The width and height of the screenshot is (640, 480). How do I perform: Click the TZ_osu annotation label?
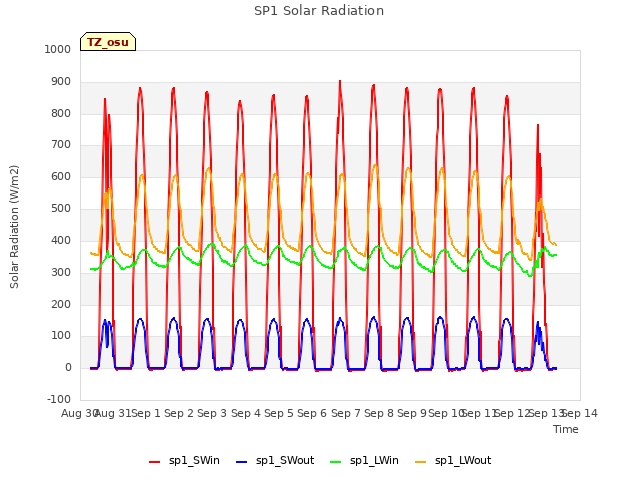(108, 42)
